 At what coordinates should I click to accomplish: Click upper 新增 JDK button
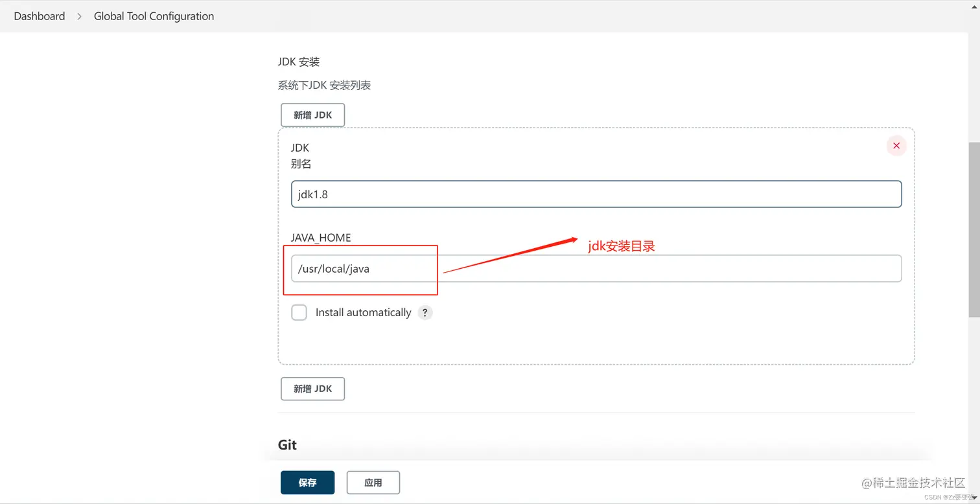pyautogui.click(x=312, y=115)
